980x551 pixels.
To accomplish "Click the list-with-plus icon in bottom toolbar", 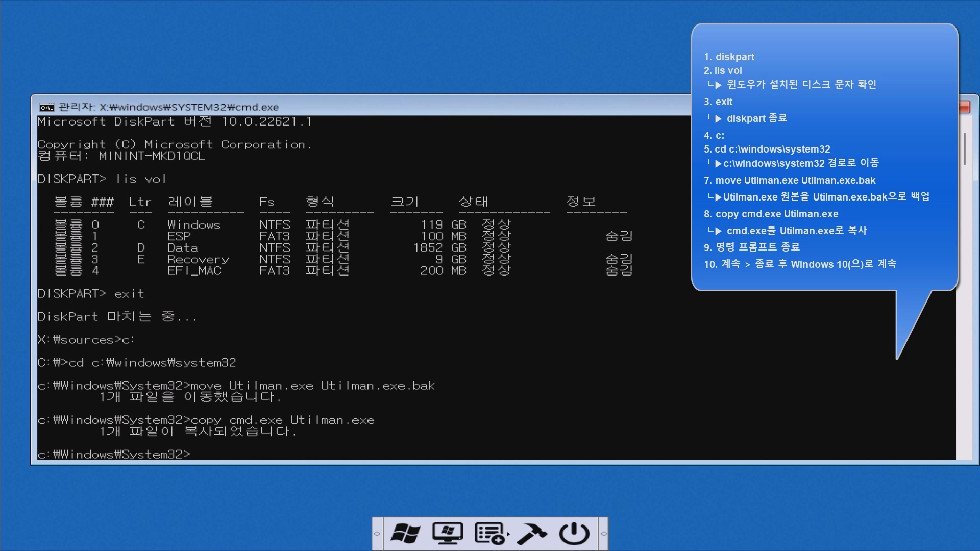I will pos(489,534).
